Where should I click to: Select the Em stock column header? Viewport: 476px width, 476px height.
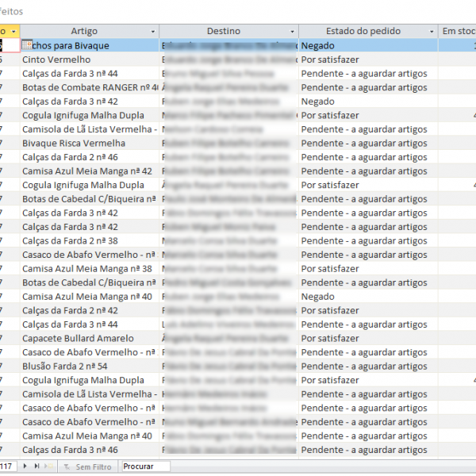coord(459,32)
